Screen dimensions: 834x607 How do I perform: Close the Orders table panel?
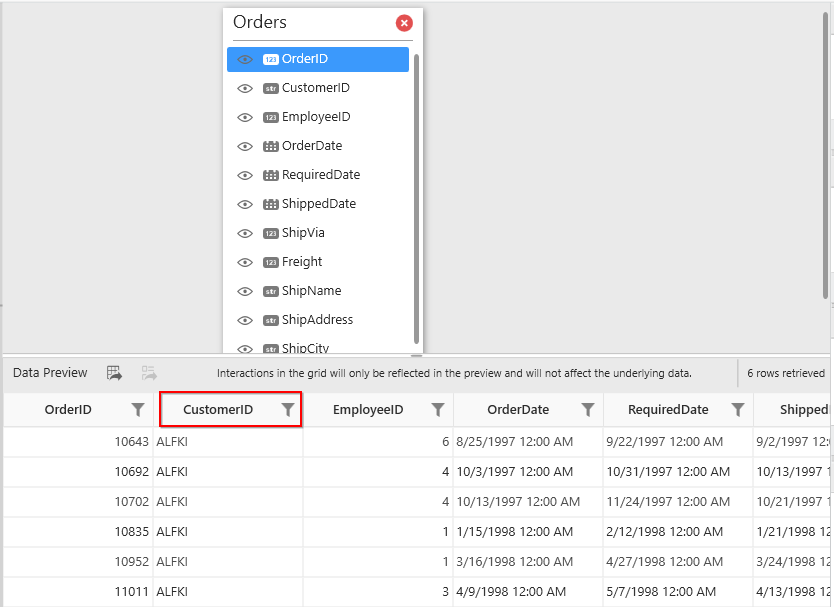point(404,23)
